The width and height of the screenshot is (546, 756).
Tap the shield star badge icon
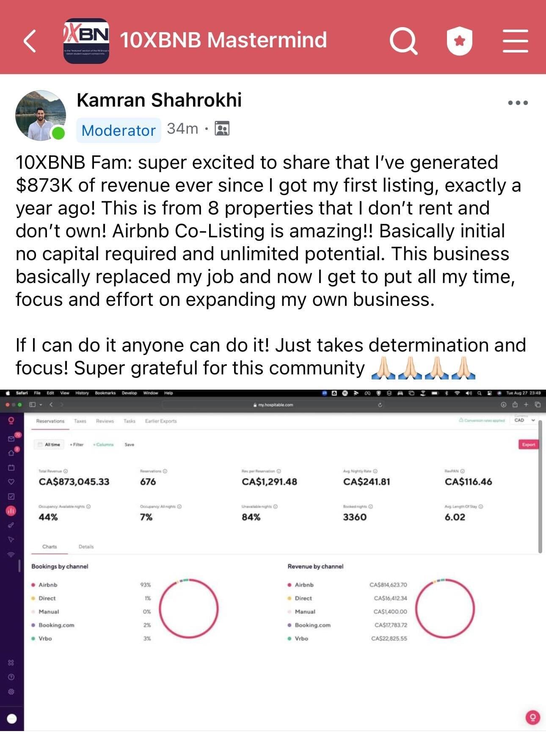point(460,41)
